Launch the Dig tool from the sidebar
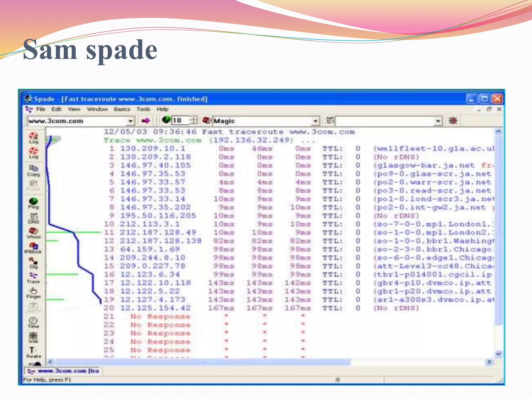The height and width of the screenshot is (399, 532). coord(34,262)
